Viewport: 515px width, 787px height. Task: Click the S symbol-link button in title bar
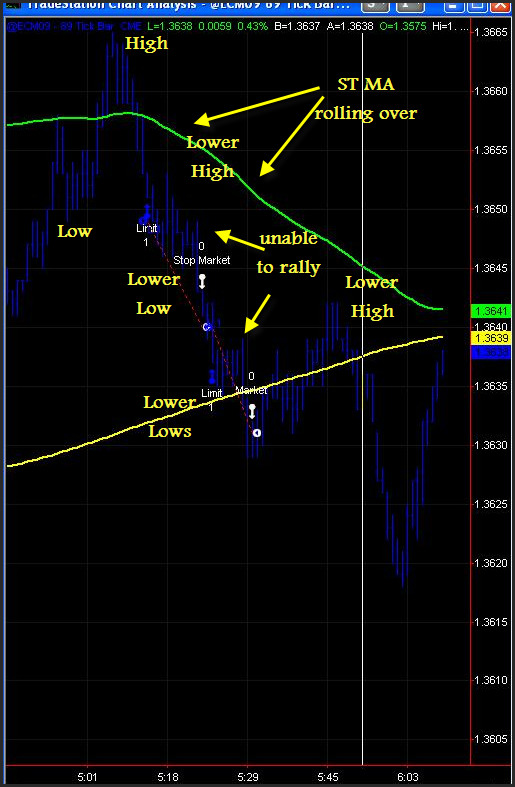tap(376, 5)
